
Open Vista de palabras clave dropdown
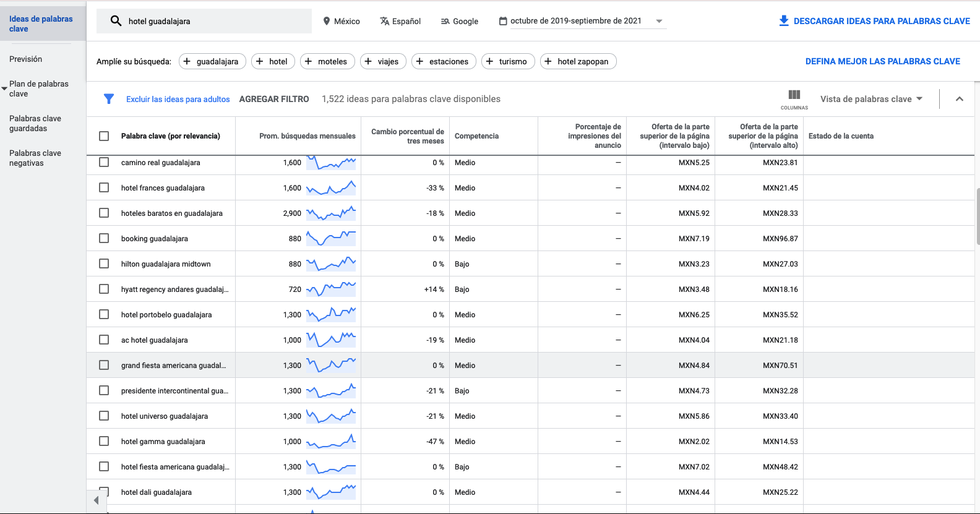coord(871,99)
